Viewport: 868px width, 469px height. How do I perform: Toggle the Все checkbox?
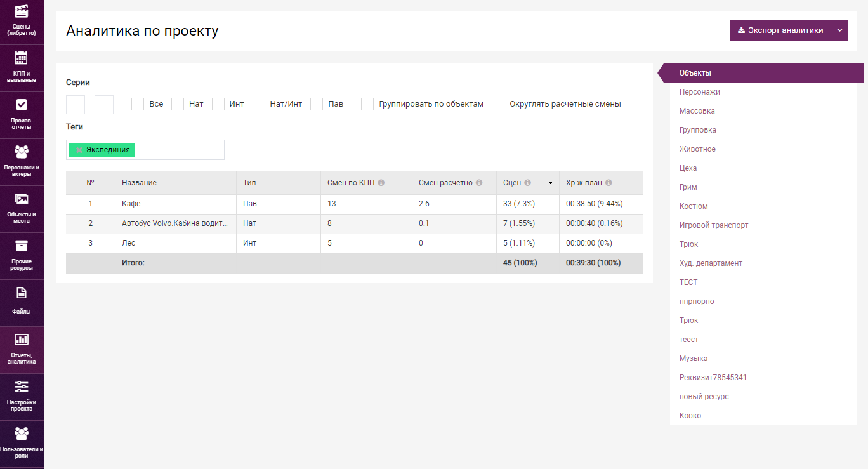[138, 104]
